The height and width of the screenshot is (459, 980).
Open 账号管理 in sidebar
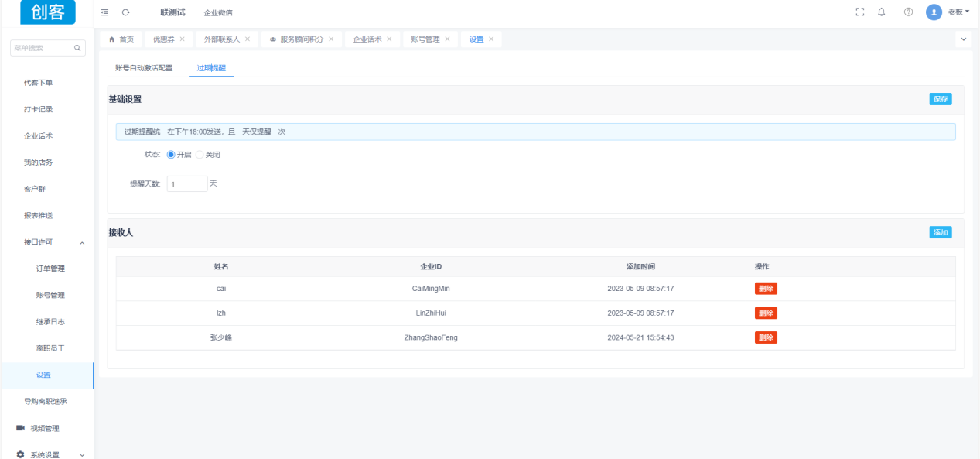pos(50,295)
